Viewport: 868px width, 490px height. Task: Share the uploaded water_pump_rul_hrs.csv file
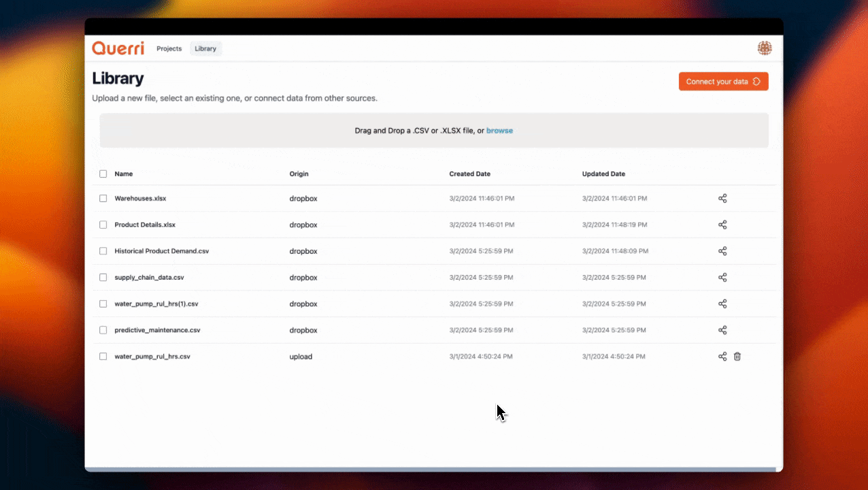click(722, 357)
